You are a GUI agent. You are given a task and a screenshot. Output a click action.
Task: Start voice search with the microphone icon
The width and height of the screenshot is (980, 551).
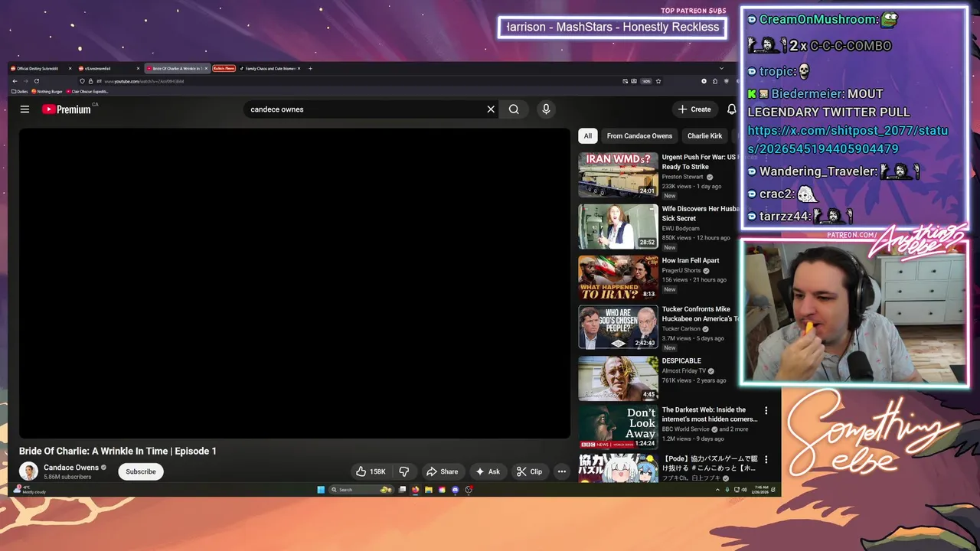click(x=546, y=109)
